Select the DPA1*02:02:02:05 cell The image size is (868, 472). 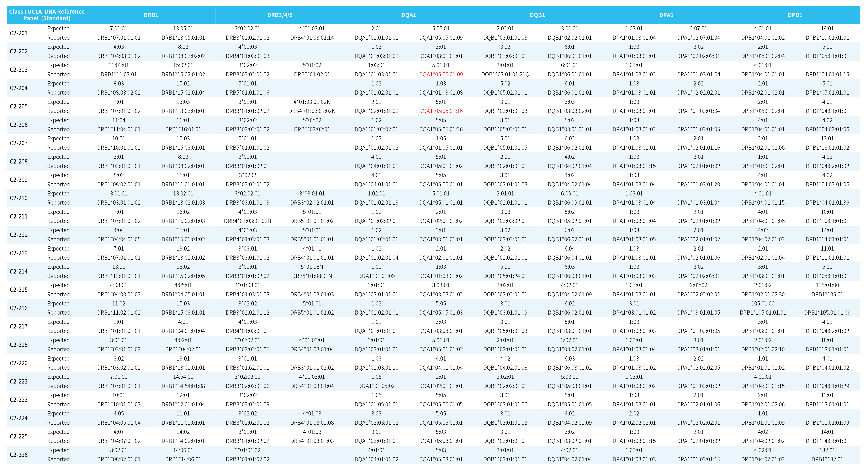(699, 368)
